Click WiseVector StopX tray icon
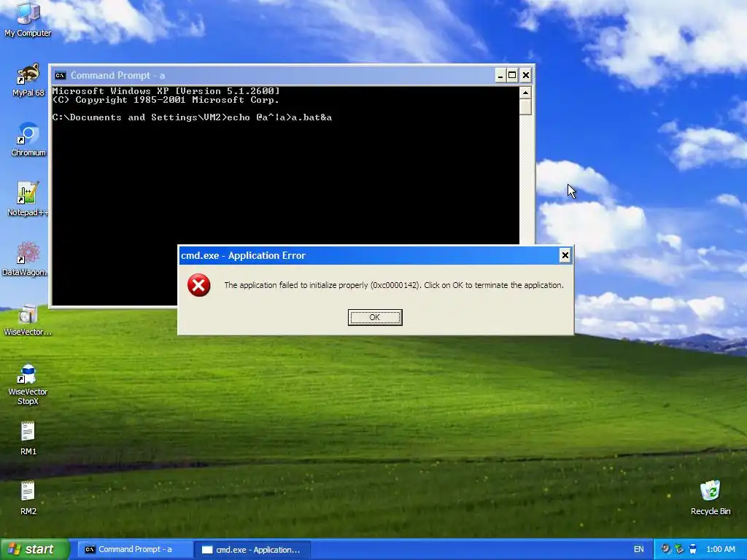Viewport: 747px width, 560px height. pos(693,549)
